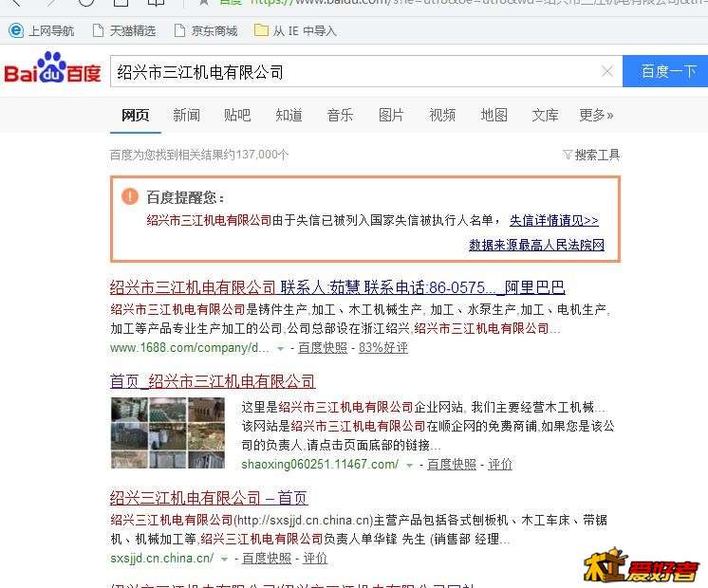Switch to the 贴吧 tab
This screenshot has width=708, height=588.
(237, 115)
